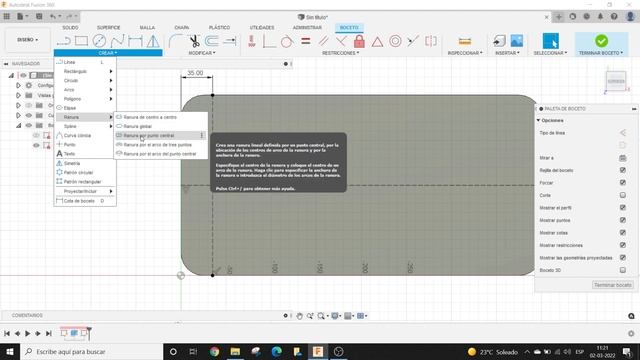Apply the equal constraint icon
Image resolution: width=640 pixels, height=360 pixels.
click(306, 41)
